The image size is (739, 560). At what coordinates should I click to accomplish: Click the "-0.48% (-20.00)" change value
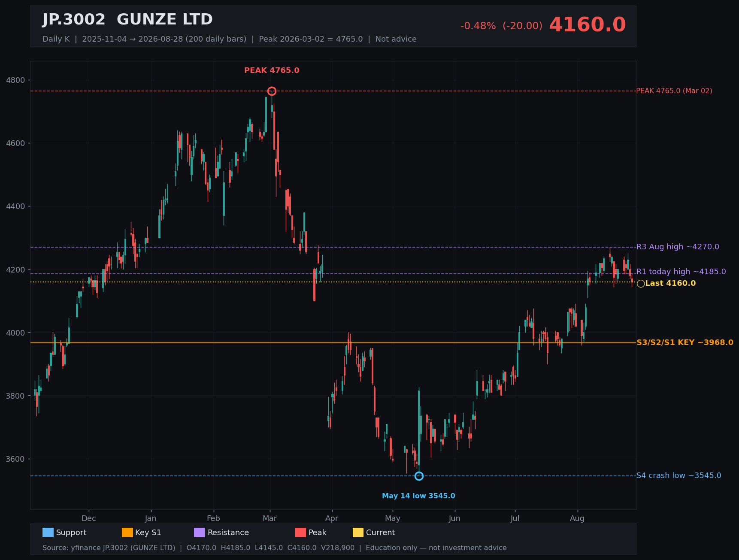[501, 26]
